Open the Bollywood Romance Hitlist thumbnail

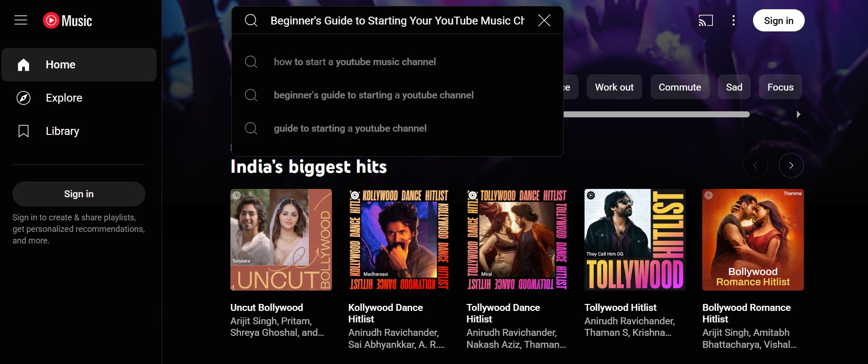753,240
